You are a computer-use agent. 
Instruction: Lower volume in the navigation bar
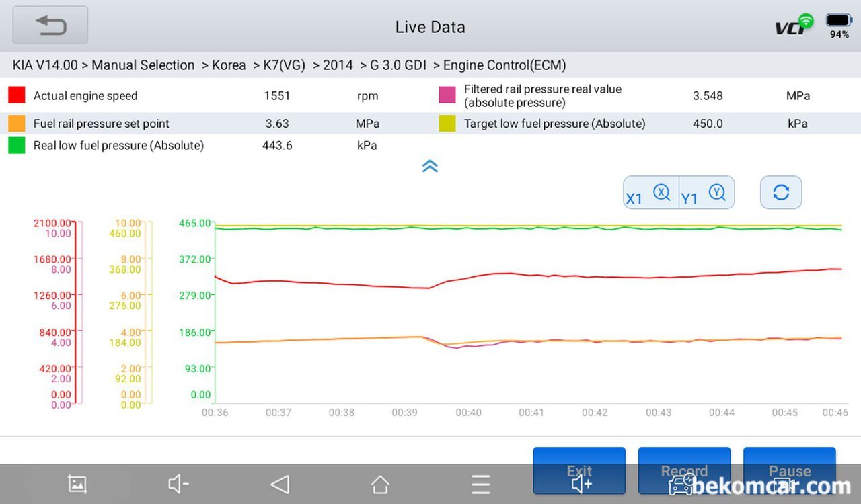point(178,484)
